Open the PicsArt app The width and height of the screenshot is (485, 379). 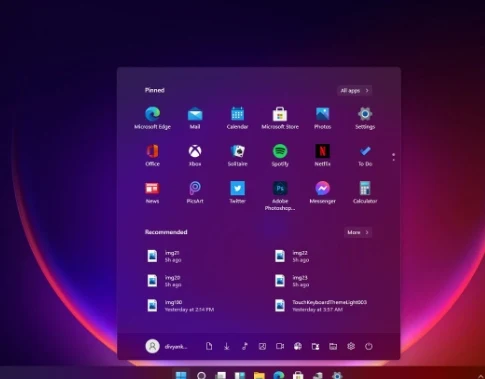point(195,192)
